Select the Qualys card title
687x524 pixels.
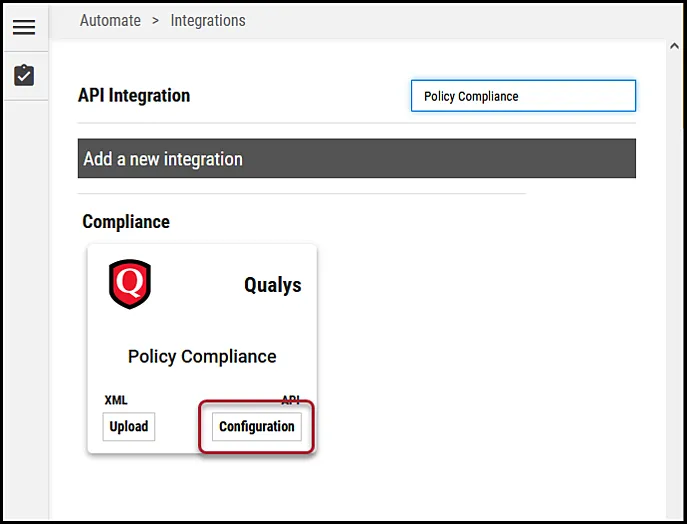coord(273,285)
